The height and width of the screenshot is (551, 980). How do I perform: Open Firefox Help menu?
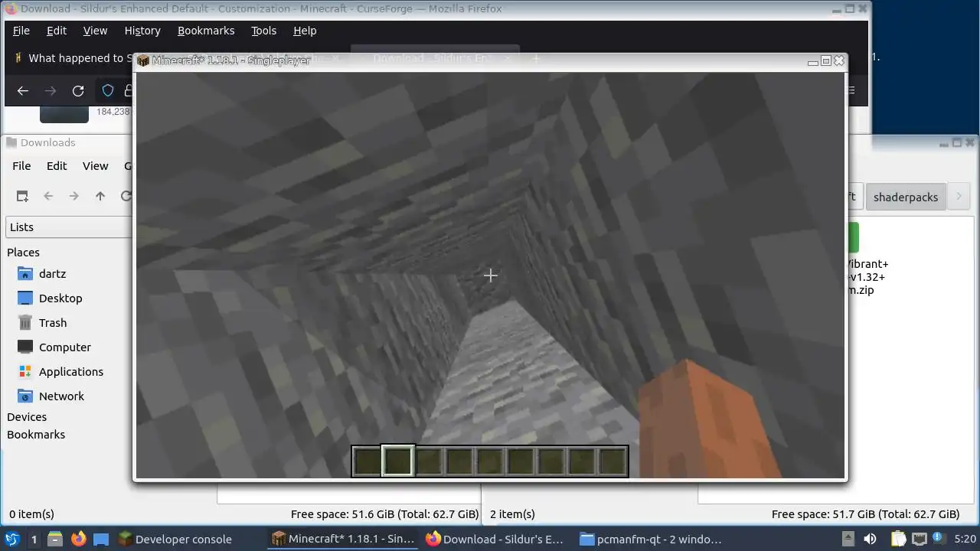coord(305,31)
